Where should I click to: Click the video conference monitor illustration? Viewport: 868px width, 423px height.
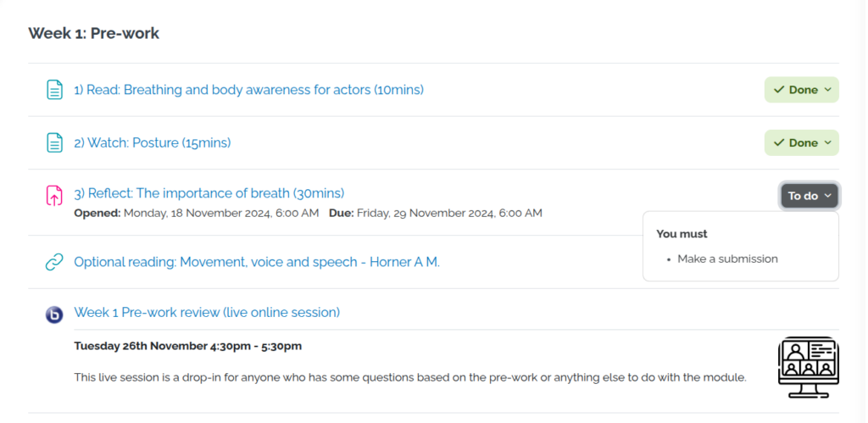[x=808, y=367]
